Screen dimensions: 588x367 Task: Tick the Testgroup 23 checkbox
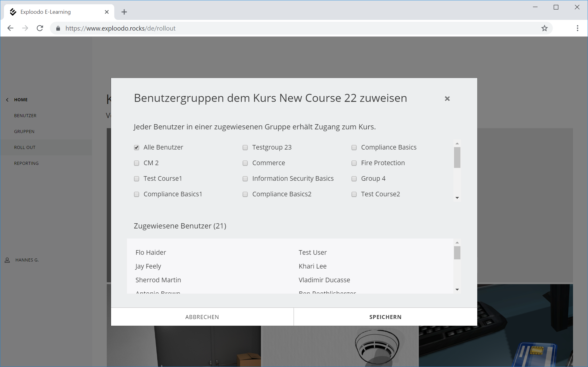point(245,147)
